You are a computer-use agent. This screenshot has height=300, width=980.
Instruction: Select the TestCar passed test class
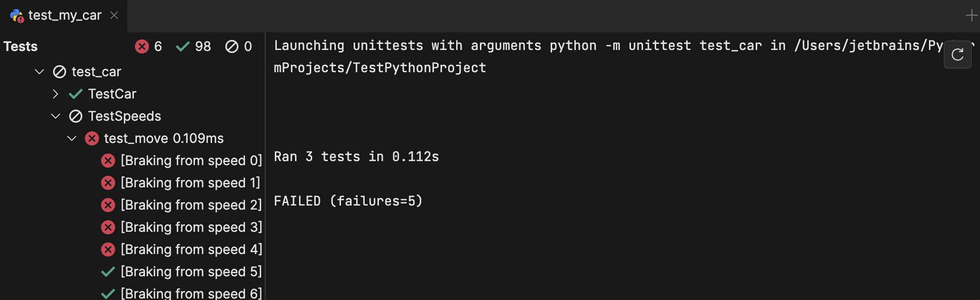pos(112,94)
